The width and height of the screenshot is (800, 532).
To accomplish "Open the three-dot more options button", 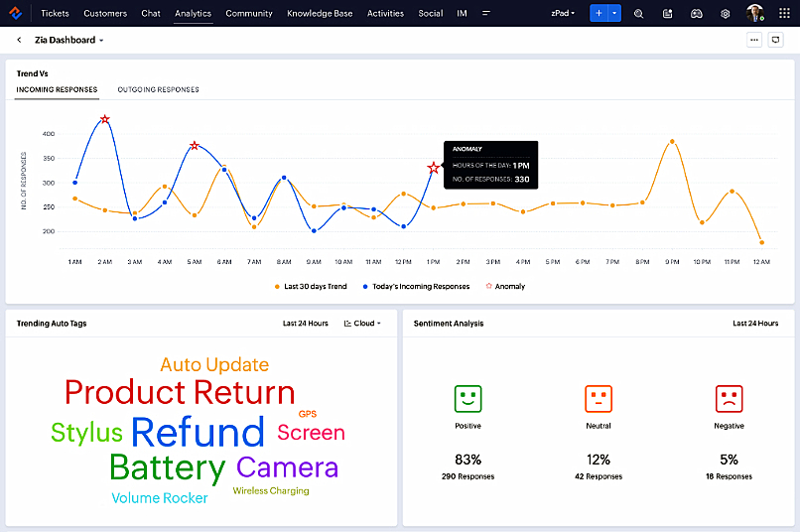I will tap(754, 40).
